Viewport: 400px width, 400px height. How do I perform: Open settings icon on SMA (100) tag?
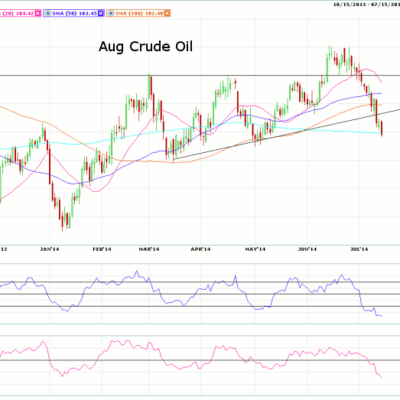pos(111,13)
